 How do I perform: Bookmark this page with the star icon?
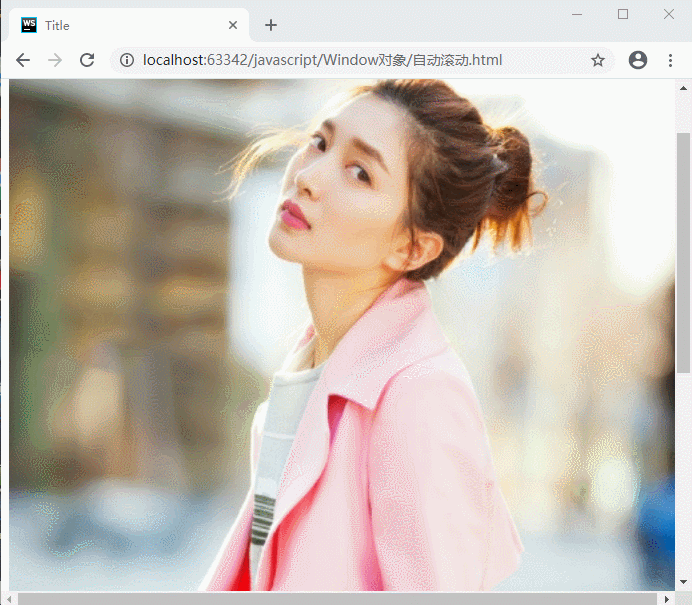(x=598, y=60)
